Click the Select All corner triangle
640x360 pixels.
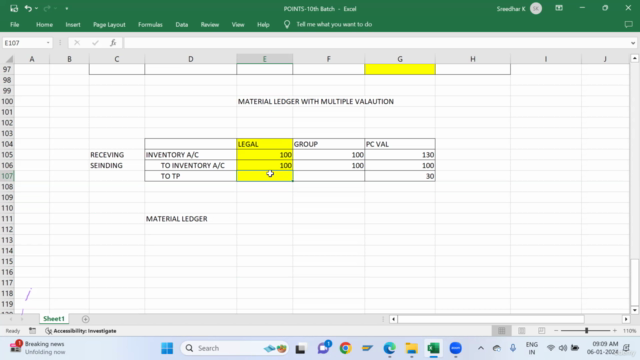click(8, 59)
